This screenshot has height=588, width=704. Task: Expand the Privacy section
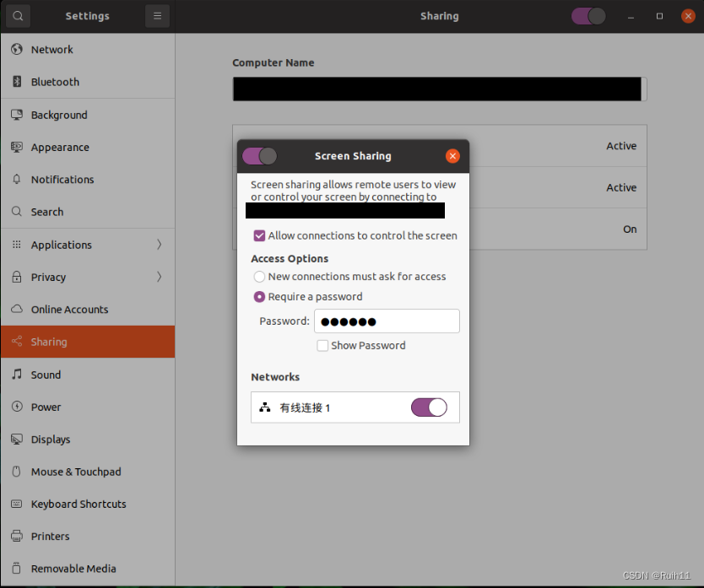48,277
